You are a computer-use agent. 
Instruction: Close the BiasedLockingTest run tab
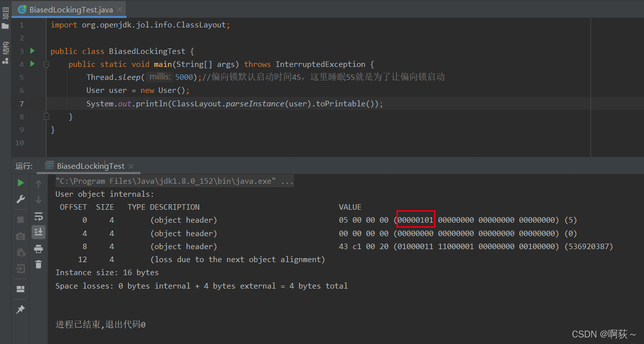[131, 166]
